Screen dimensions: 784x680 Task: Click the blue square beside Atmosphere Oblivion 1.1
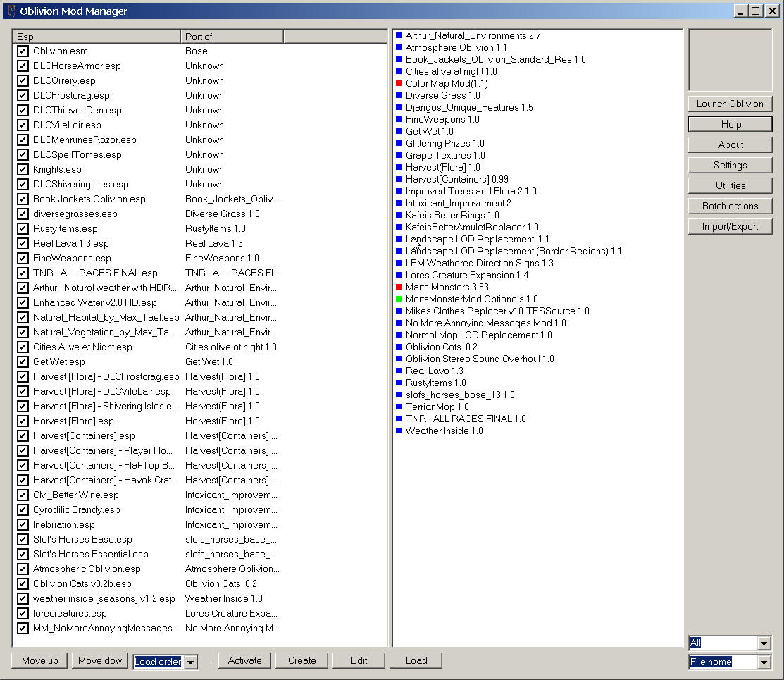click(x=399, y=47)
